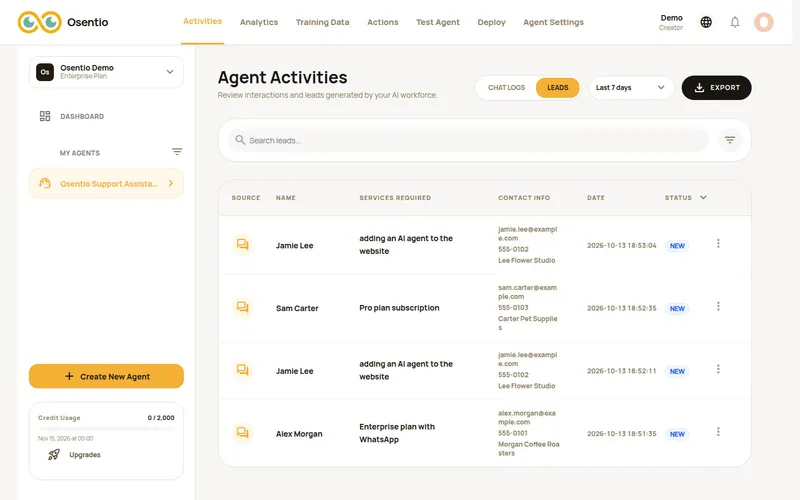Image resolution: width=800 pixels, height=500 pixels.
Task: Click the Os workspace badge icon
Action: 45,72
